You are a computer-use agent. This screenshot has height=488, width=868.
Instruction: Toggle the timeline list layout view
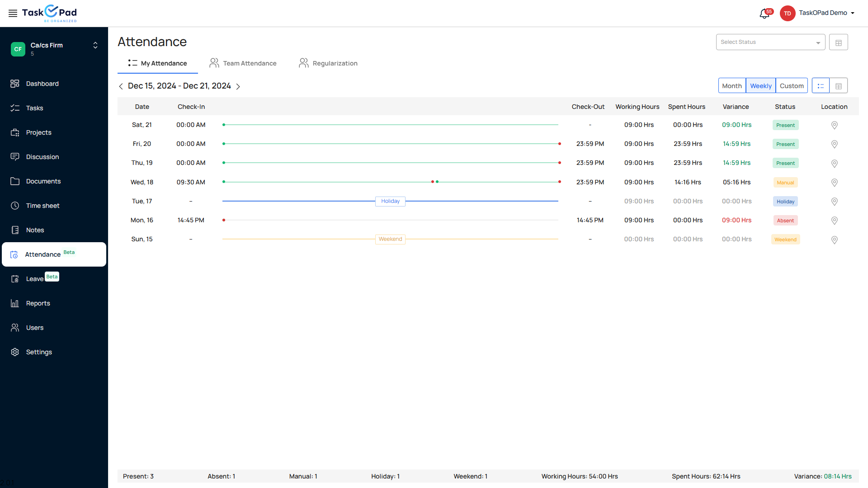pyautogui.click(x=821, y=86)
